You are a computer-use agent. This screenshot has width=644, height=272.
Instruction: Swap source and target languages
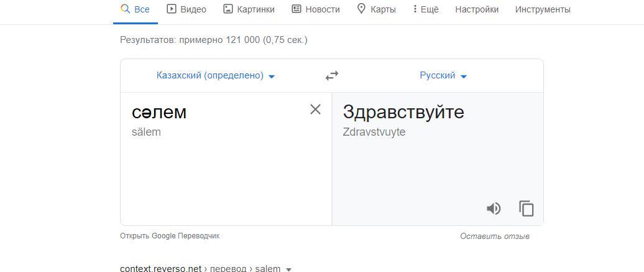[x=332, y=76]
